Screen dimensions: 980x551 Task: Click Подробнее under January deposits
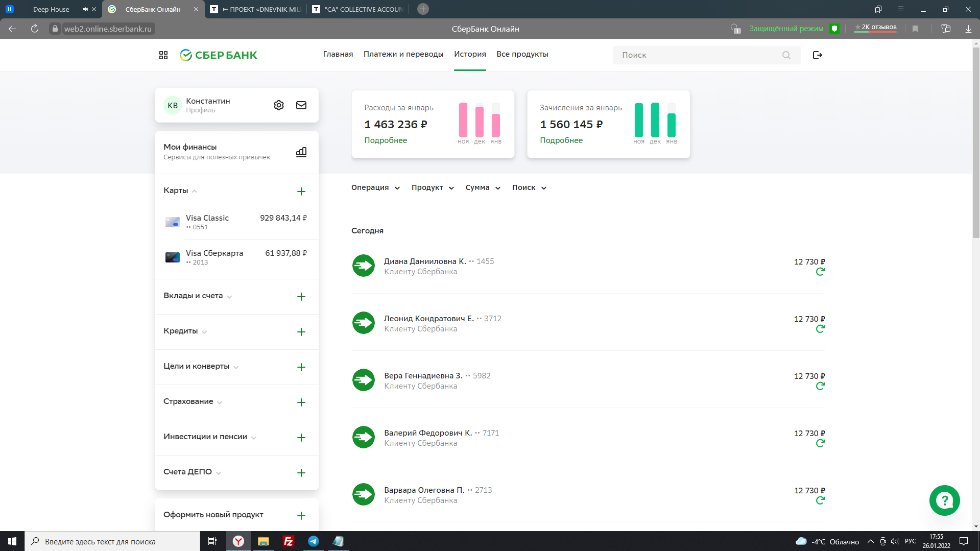coord(561,140)
